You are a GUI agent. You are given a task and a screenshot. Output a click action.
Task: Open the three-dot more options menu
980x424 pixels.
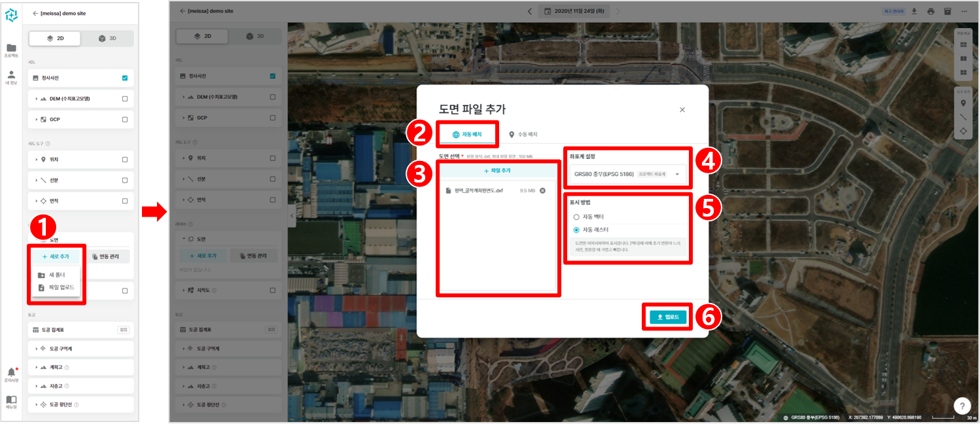point(964,11)
